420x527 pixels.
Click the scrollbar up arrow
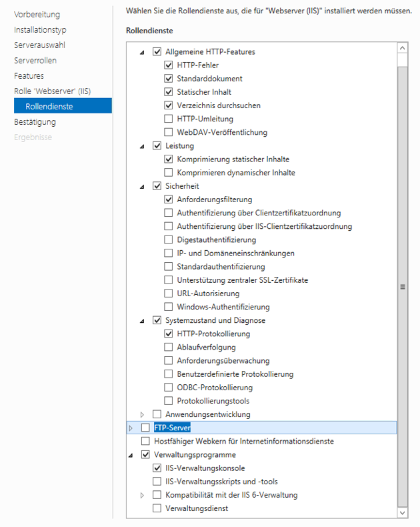[x=403, y=48]
